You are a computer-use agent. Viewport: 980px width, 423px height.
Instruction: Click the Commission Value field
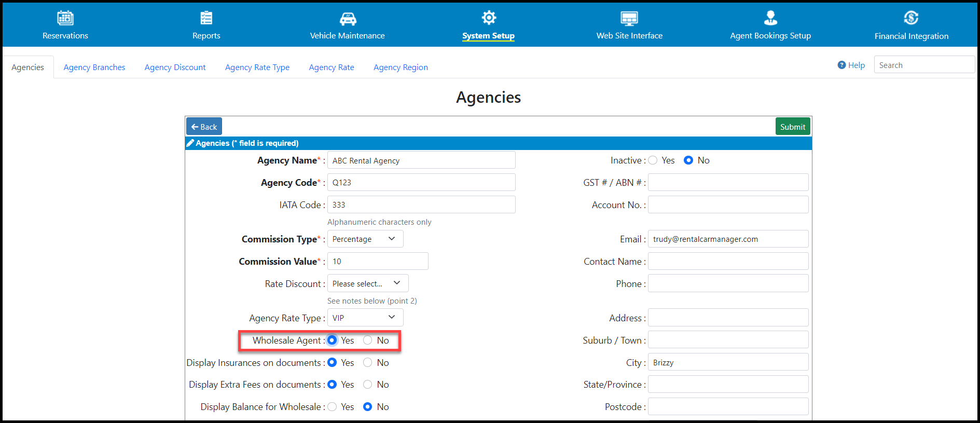[378, 261]
